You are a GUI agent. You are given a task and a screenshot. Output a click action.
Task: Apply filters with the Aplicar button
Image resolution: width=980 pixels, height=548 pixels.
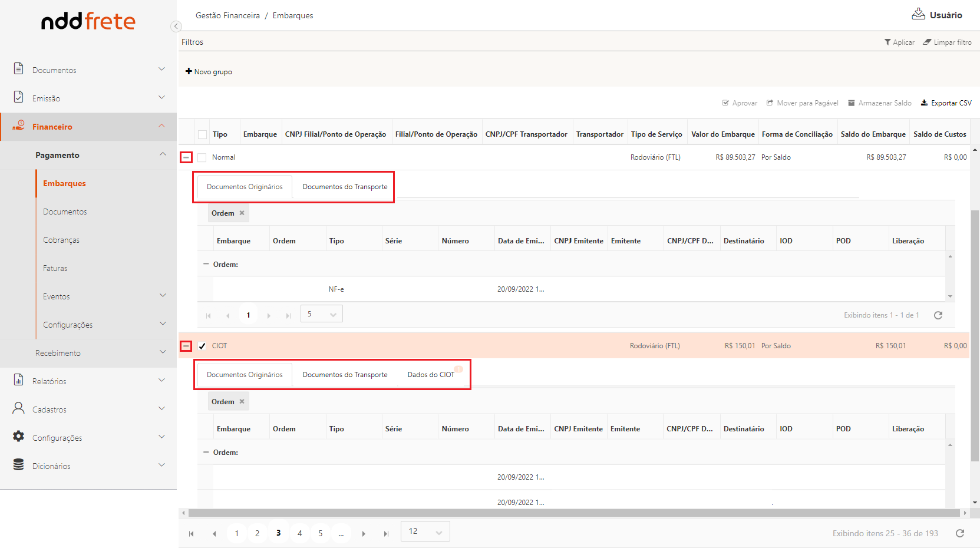click(899, 42)
